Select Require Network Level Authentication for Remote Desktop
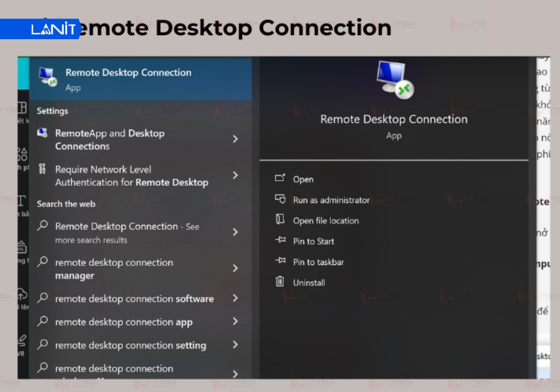This screenshot has width=560, height=392. [131, 176]
